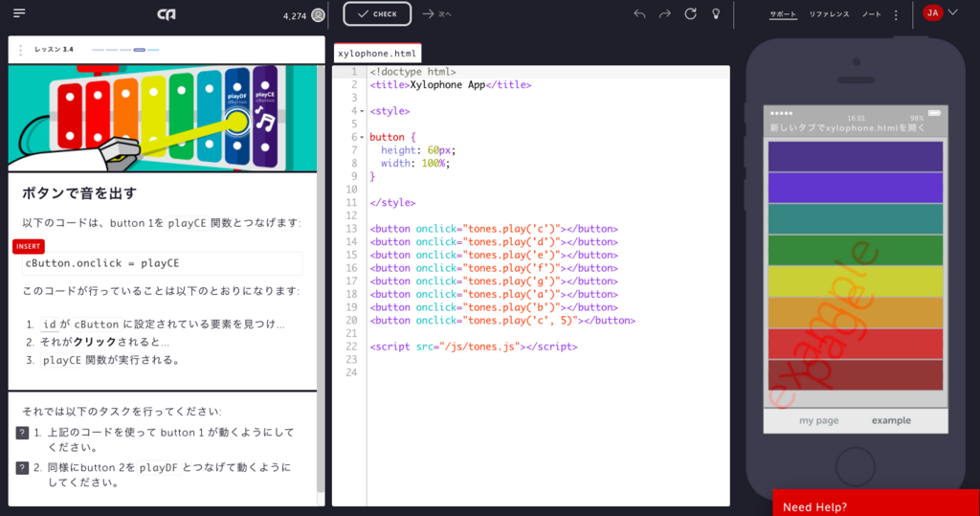
Task: Click the JA language badge
Action: (x=932, y=13)
